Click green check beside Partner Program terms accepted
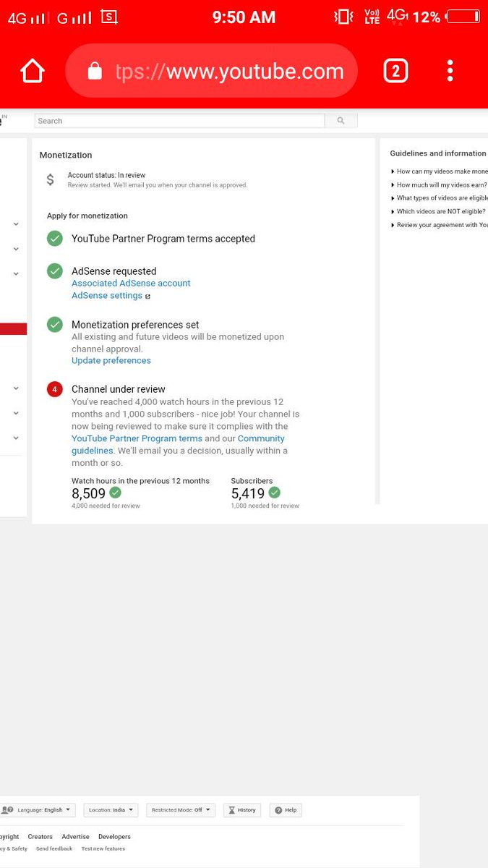The width and height of the screenshot is (488, 868). coord(55,239)
